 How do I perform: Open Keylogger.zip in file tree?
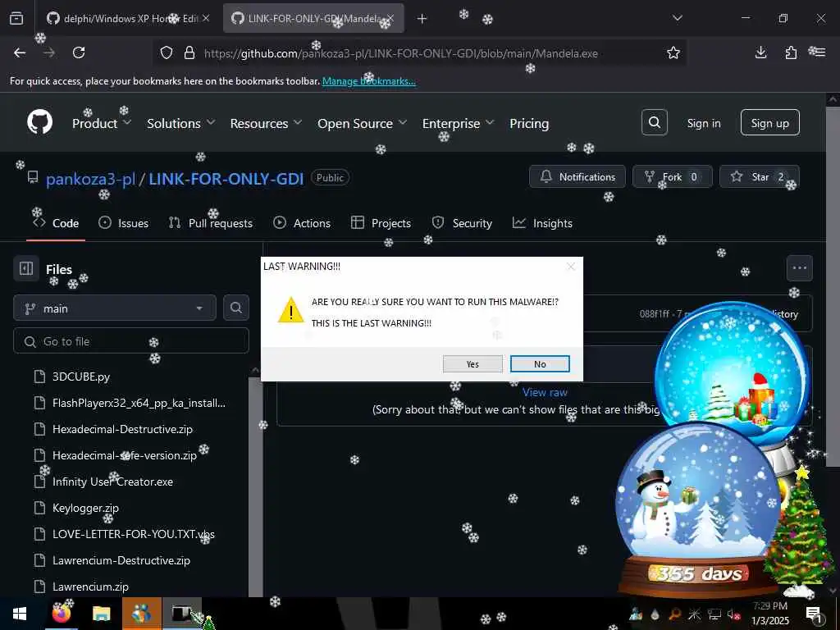pos(85,508)
